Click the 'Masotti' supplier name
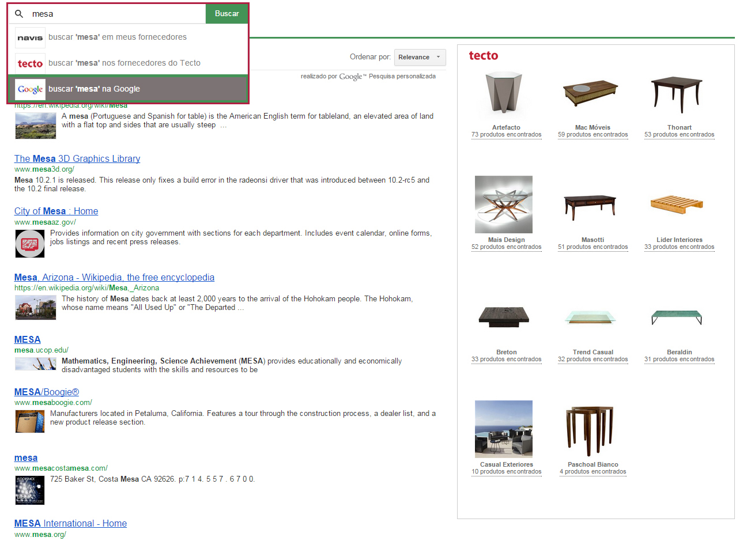Screen dimensions: 747x560 coord(593,240)
